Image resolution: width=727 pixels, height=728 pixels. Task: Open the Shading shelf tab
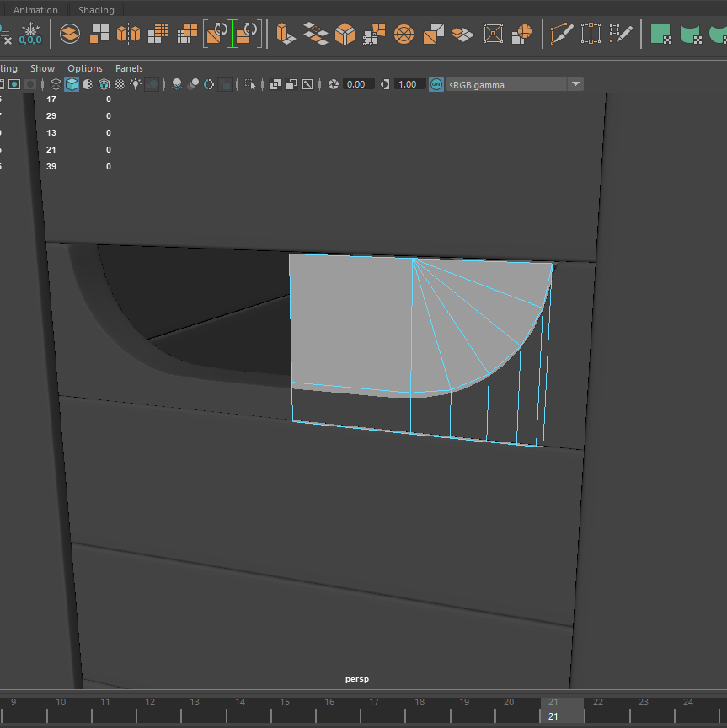pos(96,10)
